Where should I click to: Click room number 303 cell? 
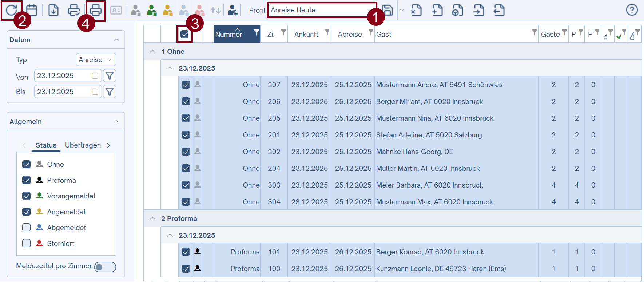coord(274,185)
